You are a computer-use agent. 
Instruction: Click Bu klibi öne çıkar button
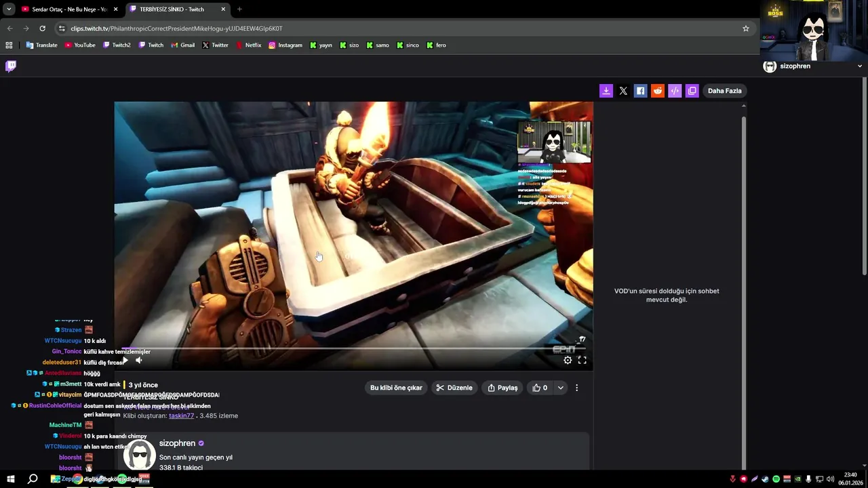(x=396, y=388)
